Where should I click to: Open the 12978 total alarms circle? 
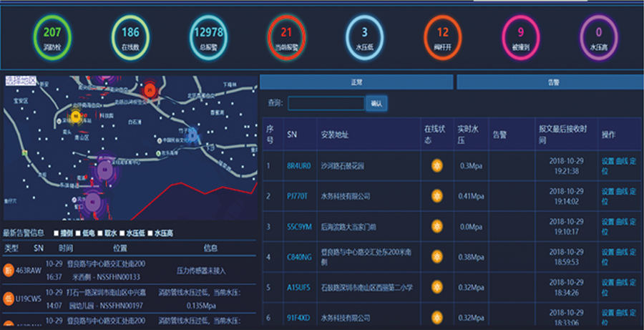[x=208, y=37]
